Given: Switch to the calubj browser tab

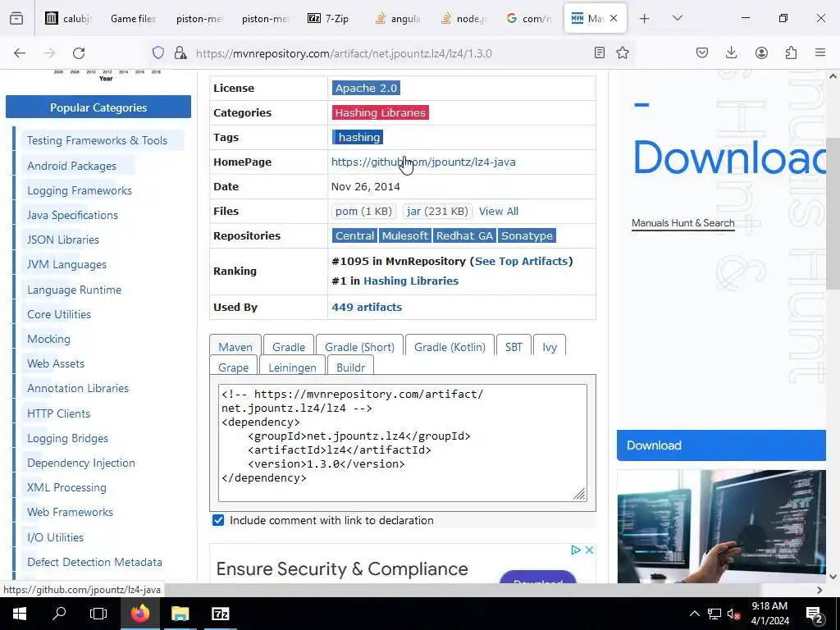Looking at the screenshot, I should 69,19.
